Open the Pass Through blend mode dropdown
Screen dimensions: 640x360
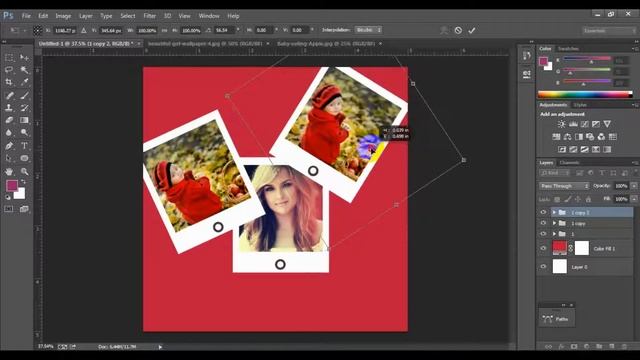(564, 186)
